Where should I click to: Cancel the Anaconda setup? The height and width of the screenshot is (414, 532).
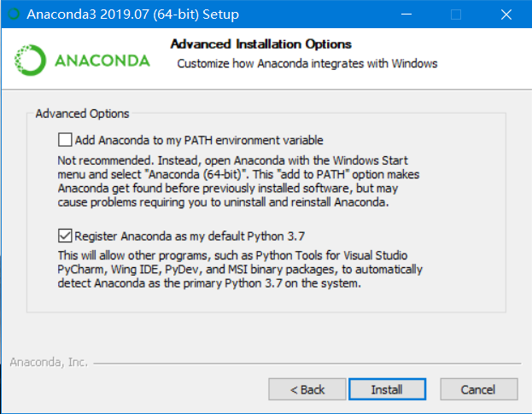point(479,389)
